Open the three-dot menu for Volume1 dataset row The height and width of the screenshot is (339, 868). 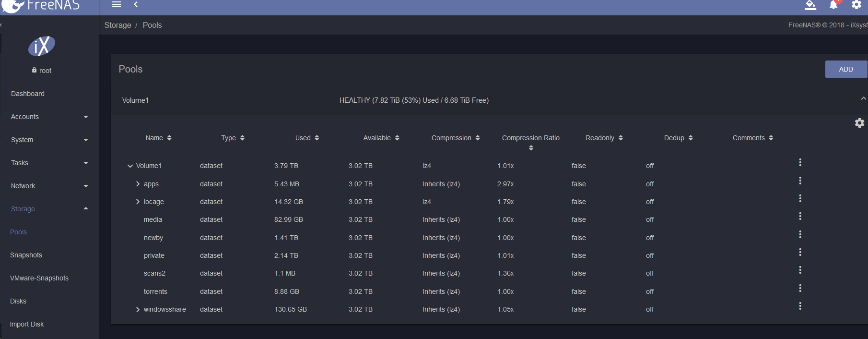[800, 162]
